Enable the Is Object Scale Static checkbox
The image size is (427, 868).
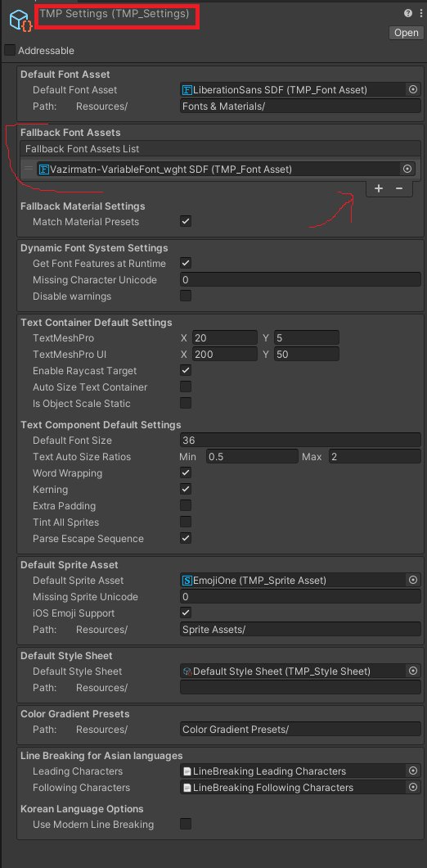click(x=186, y=403)
